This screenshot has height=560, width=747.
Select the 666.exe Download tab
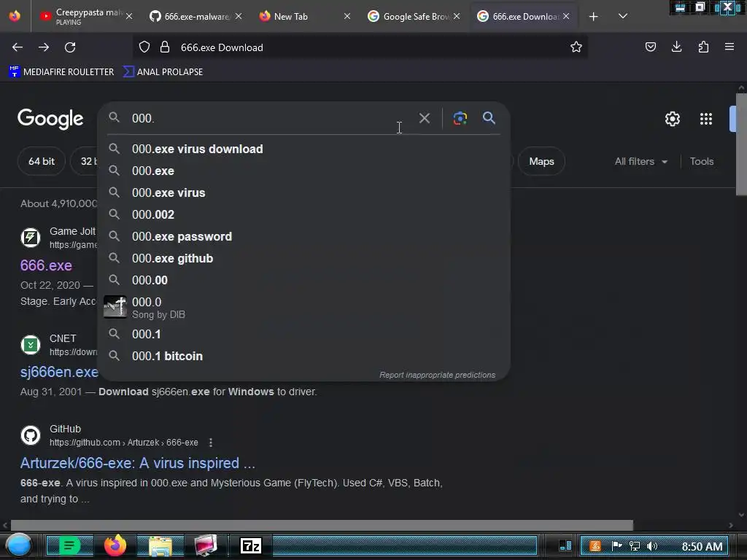(x=523, y=16)
